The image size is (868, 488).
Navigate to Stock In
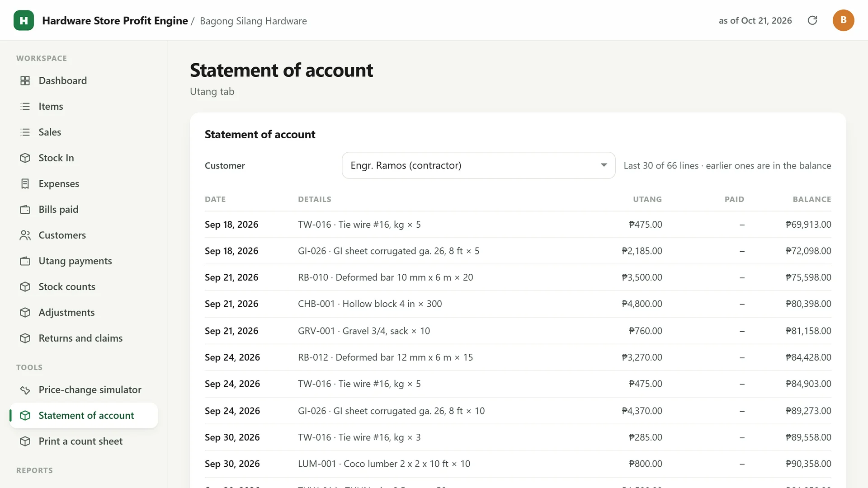tap(84, 158)
